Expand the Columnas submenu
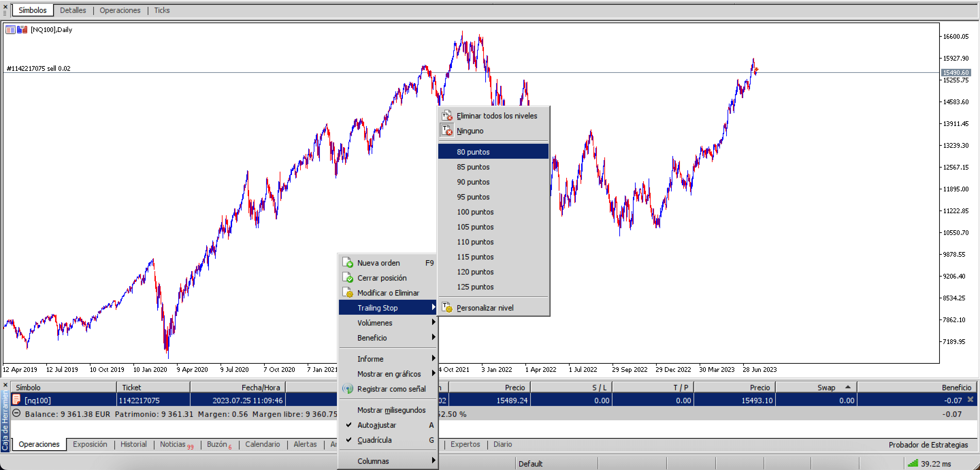The image size is (980, 470). [388, 461]
